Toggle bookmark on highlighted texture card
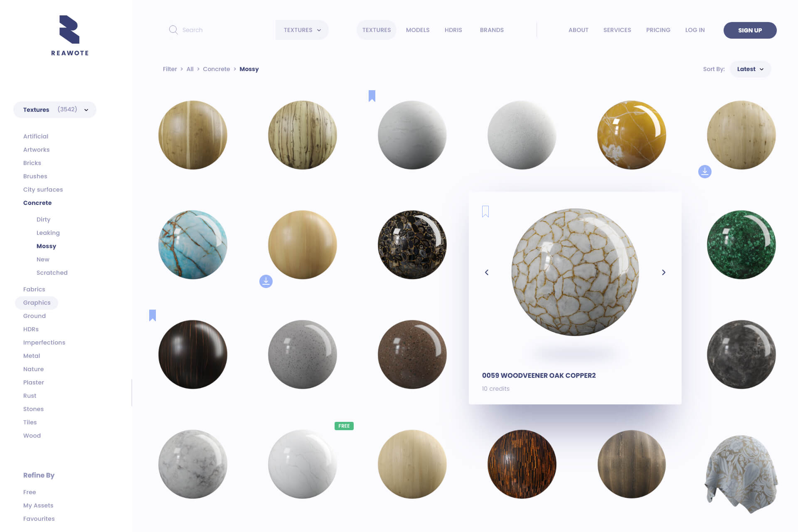 pos(485,211)
